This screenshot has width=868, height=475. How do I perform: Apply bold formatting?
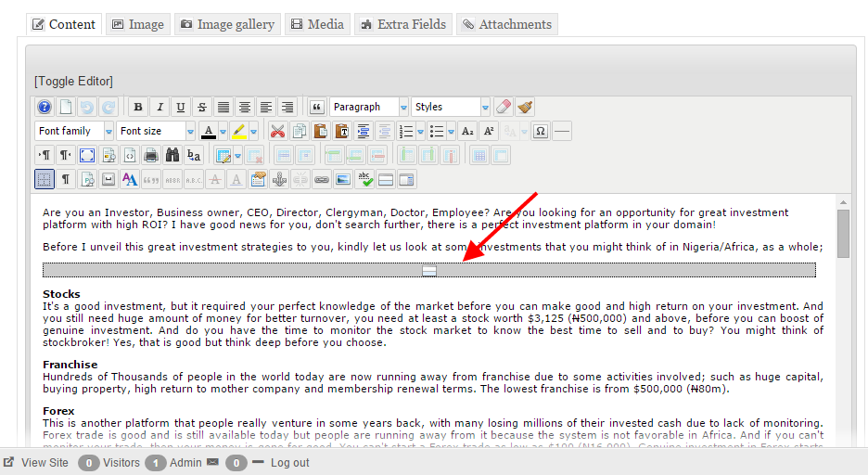click(x=138, y=108)
